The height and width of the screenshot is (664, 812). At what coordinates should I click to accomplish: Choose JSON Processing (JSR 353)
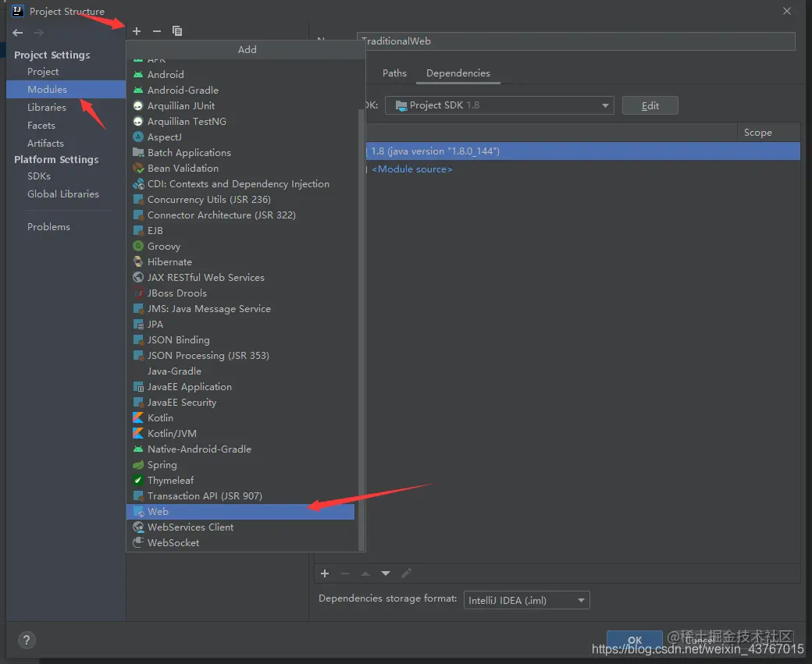click(x=240, y=356)
